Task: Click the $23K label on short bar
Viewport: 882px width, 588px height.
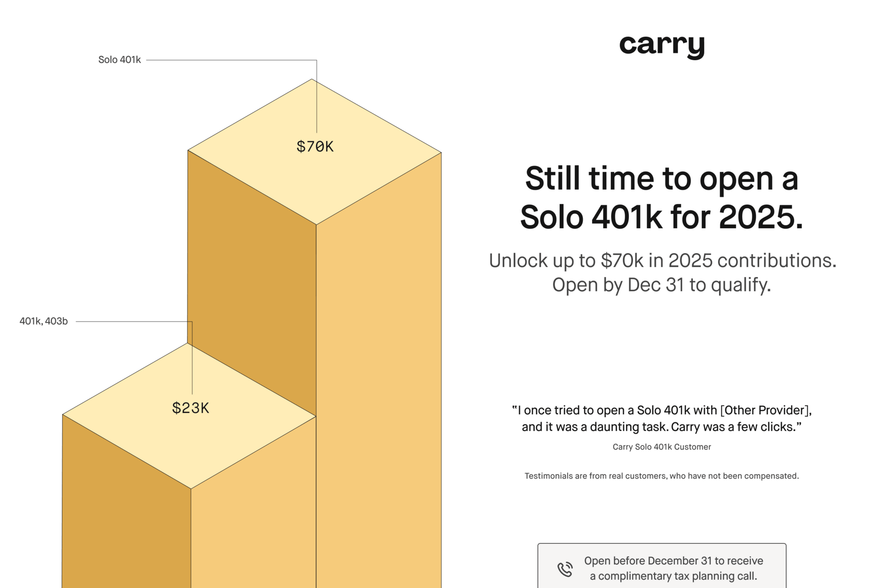Action: [190, 408]
